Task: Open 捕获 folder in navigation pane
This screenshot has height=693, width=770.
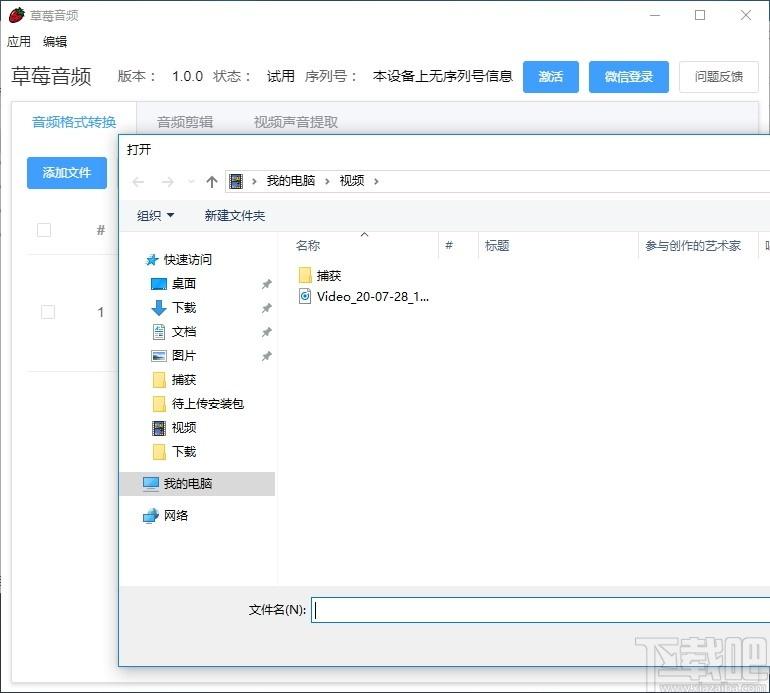Action: (x=184, y=380)
